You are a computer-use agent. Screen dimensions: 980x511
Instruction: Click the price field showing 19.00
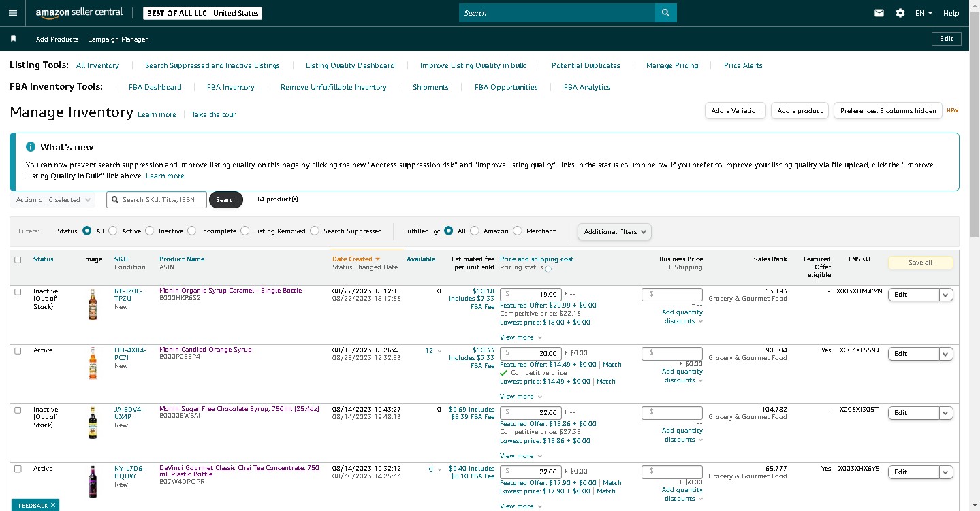(531, 295)
